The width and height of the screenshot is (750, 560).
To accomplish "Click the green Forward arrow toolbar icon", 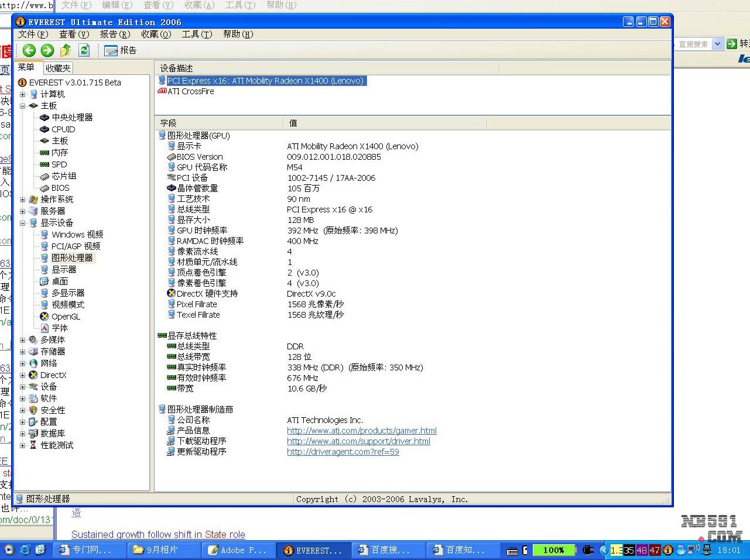I will click(x=47, y=50).
